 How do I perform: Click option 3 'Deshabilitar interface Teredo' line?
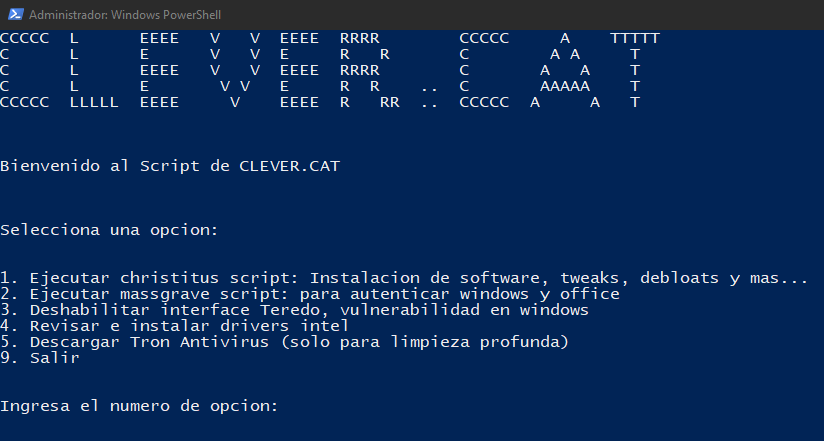[294, 310]
